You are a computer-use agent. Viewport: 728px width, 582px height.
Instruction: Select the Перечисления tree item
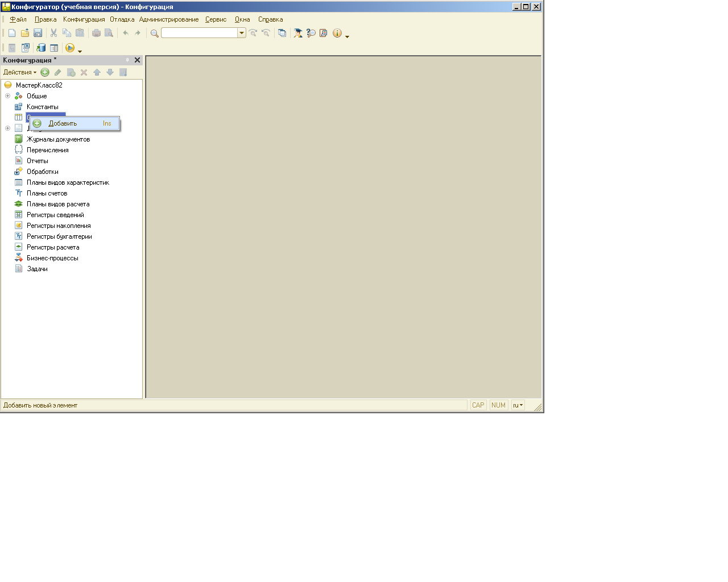[48, 150]
